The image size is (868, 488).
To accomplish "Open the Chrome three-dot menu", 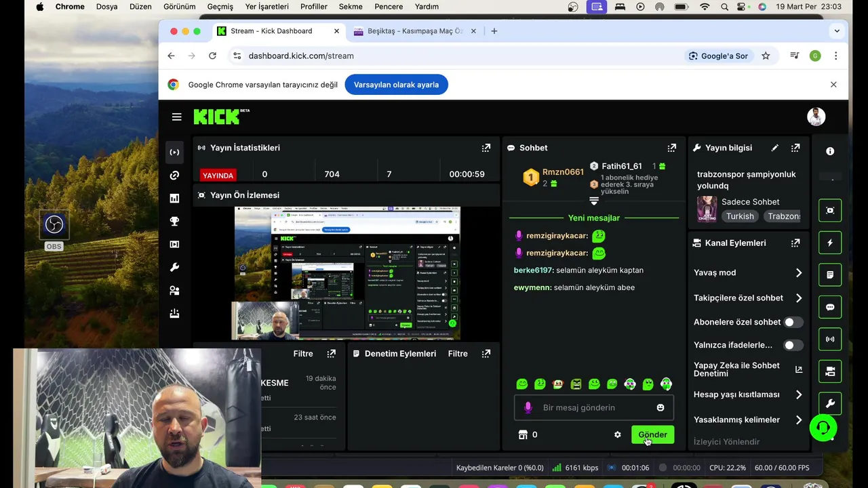I will [x=835, y=56].
